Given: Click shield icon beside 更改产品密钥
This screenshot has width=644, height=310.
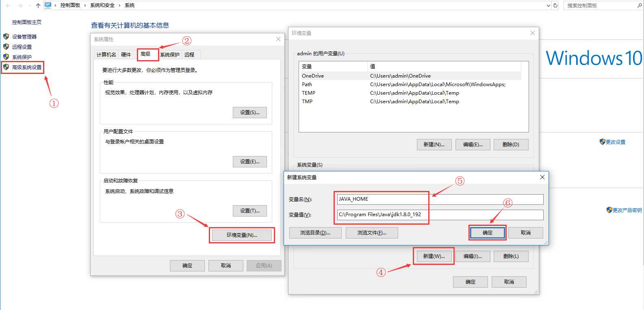Looking at the screenshot, I should click(x=609, y=210).
